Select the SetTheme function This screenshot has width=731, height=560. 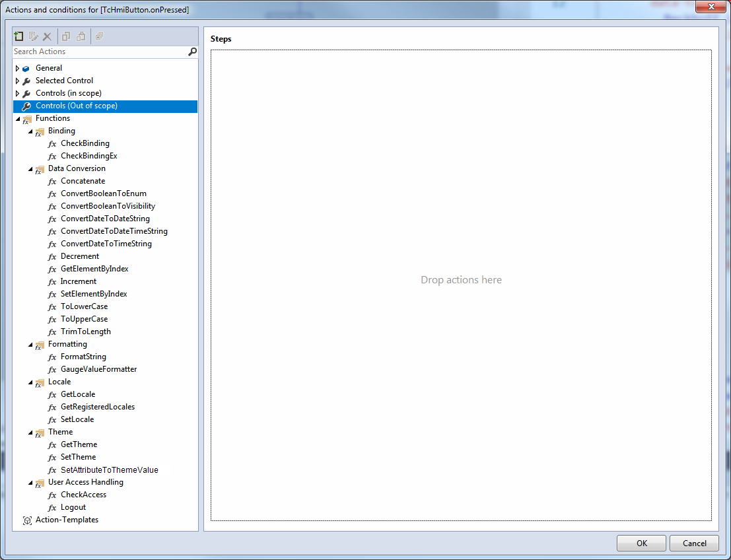point(79,458)
